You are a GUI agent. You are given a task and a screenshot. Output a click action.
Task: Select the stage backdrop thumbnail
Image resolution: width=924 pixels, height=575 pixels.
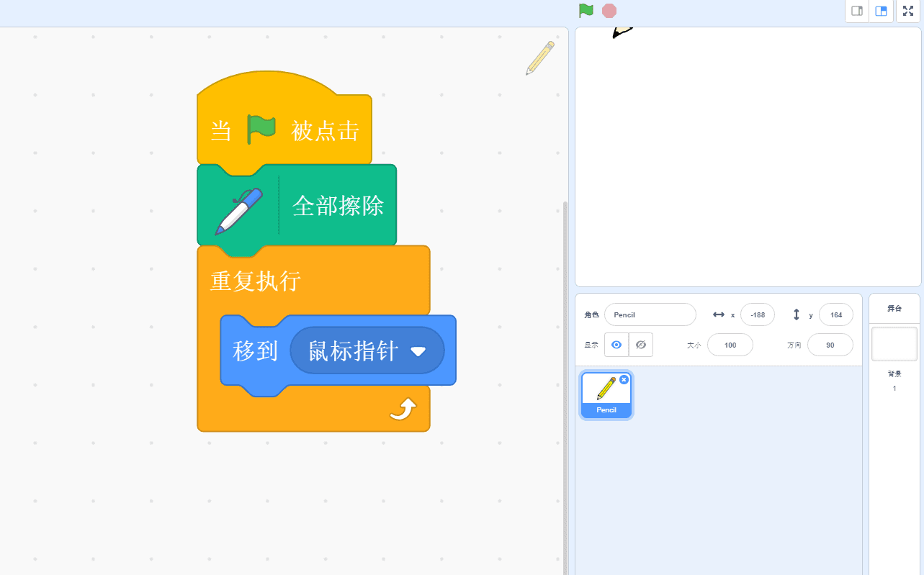[x=894, y=344]
